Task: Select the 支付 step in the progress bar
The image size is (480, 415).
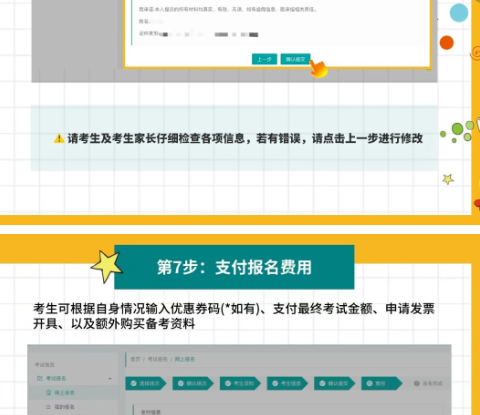Action: tap(382, 383)
